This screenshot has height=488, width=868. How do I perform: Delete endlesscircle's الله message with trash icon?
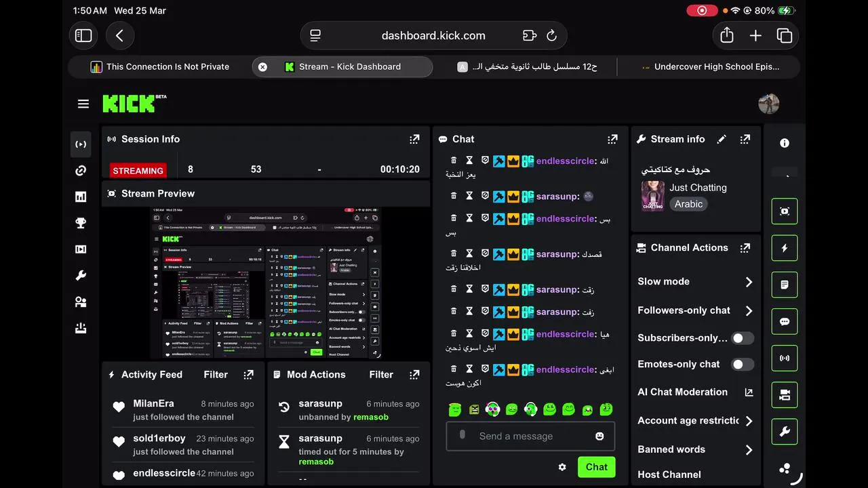pos(454,161)
